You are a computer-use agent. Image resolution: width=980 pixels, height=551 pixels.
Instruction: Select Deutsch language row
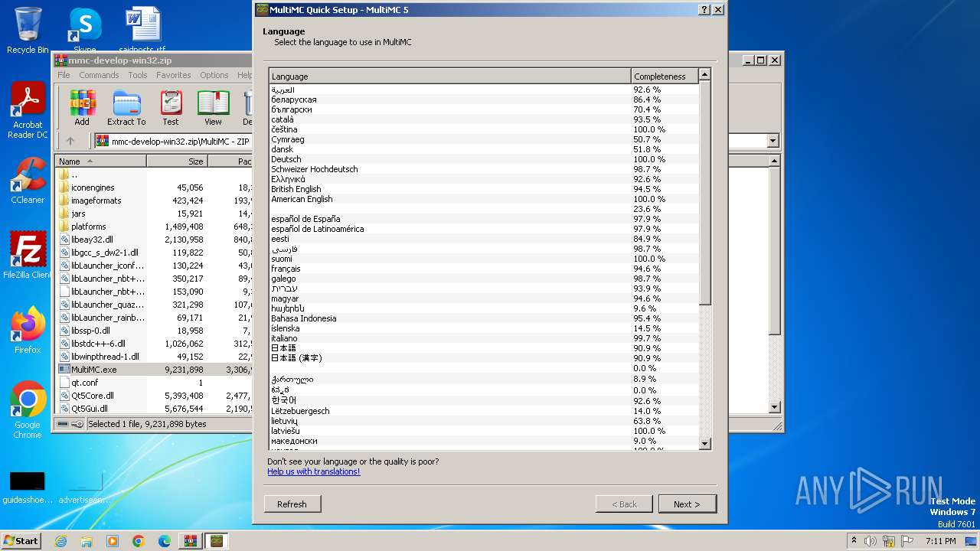(x=484, y=159)
